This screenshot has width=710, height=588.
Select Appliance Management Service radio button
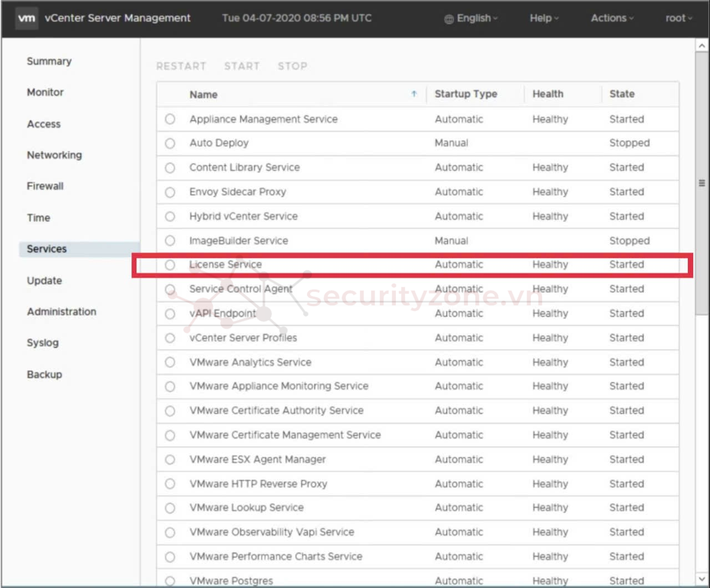(x=170, y=119)
